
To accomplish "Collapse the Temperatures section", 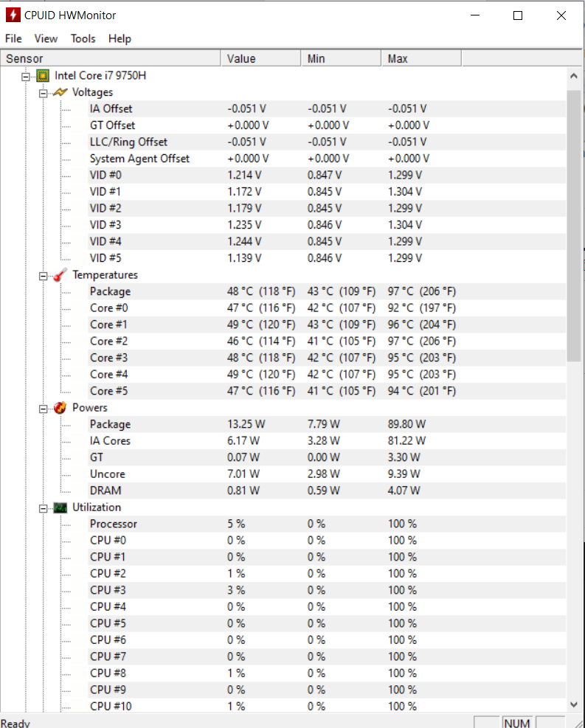I will pyautogui.click(x=44, y=277).
